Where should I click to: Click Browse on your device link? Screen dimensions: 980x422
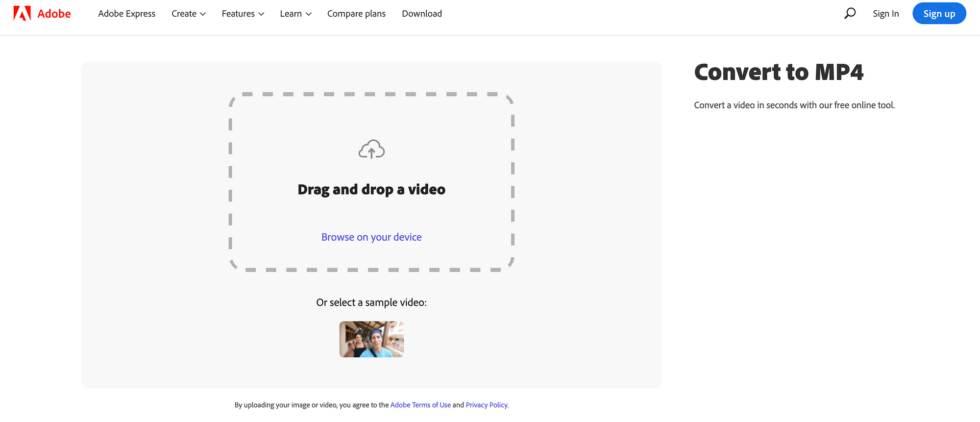point(371,237)
